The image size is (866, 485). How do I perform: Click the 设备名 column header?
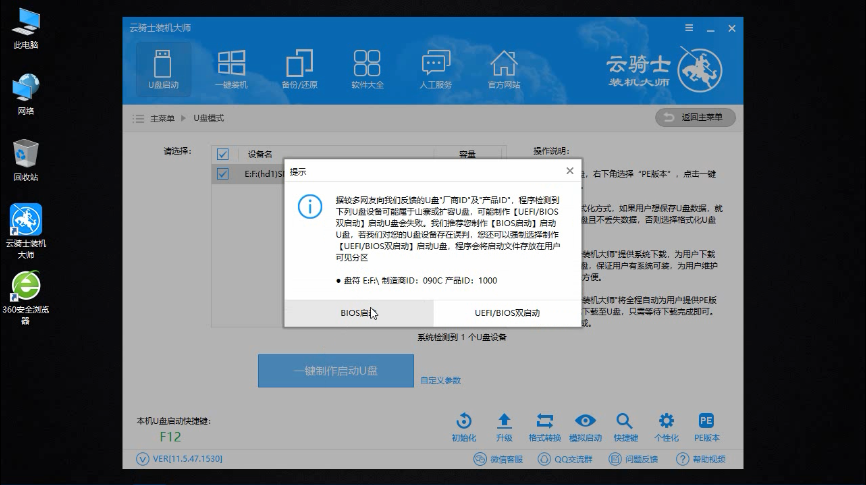(x=260, y=154)
